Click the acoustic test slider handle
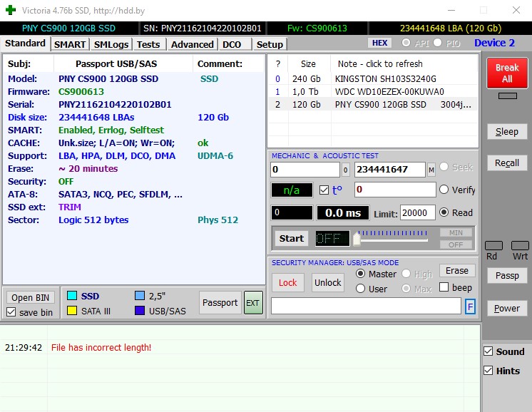The image size is (532, 412). click(357, 238)
